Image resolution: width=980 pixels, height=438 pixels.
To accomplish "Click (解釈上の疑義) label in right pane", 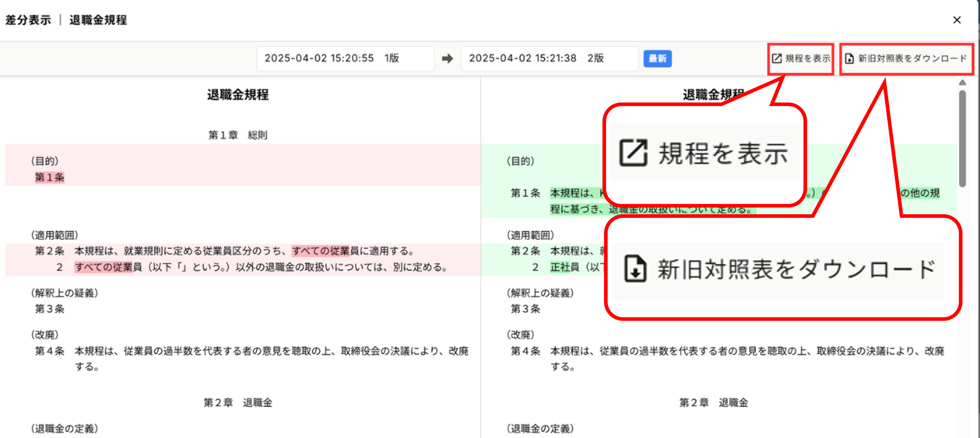I will pos(540,293).
